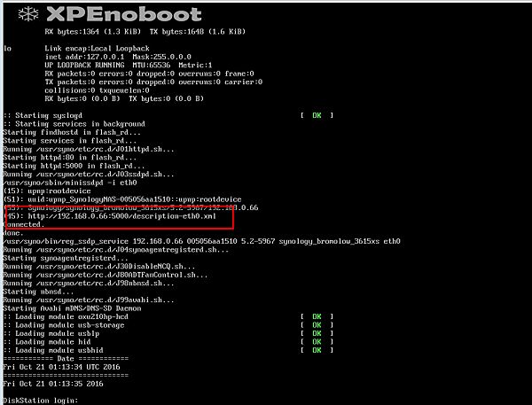Image resolution: width=532 pixels, height=405 pixels.
Task: Click the http://192.168.0.66:5000/description-eth0.xml URL
Action: tap(121, 216)
